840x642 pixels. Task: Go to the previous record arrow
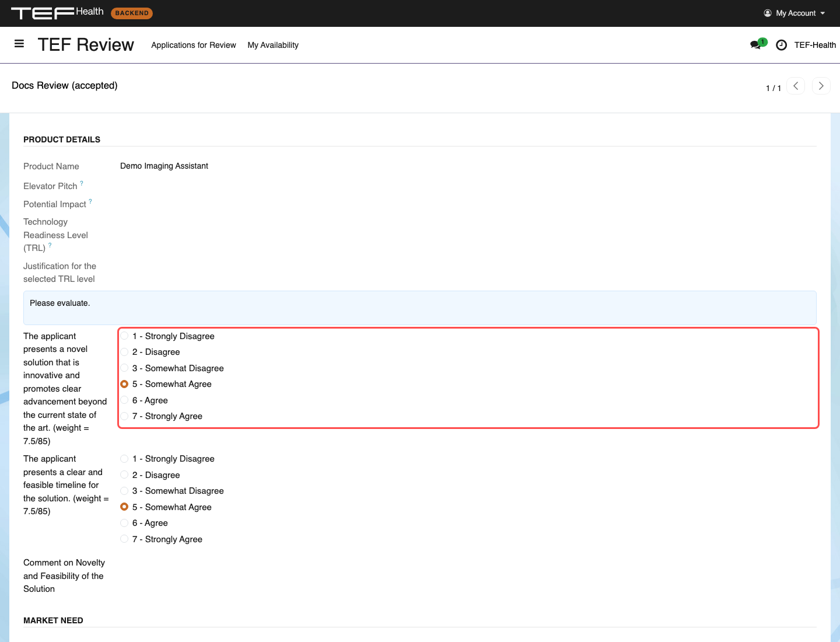pyautogui.click(x=796, y=86)
